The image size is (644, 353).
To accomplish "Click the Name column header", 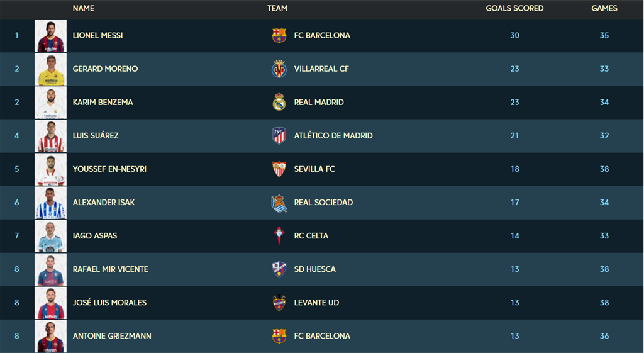I will 84,8.
